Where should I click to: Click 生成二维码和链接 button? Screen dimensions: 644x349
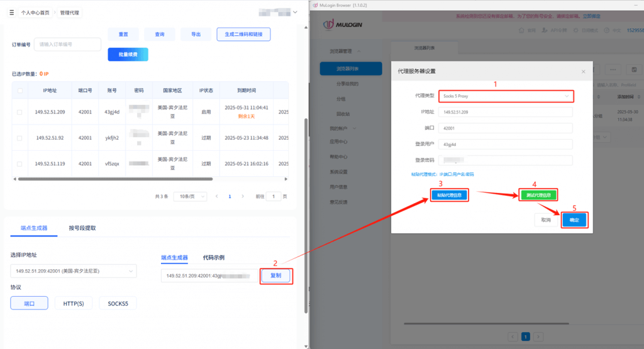243,34
